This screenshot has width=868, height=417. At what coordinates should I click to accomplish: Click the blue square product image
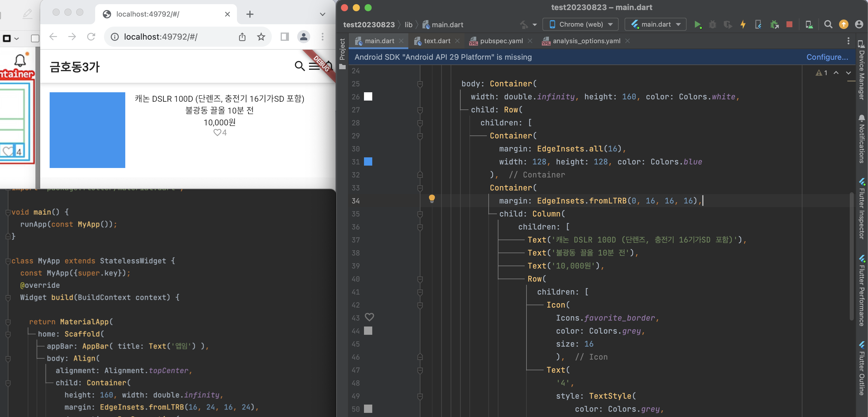coord(87,130)
